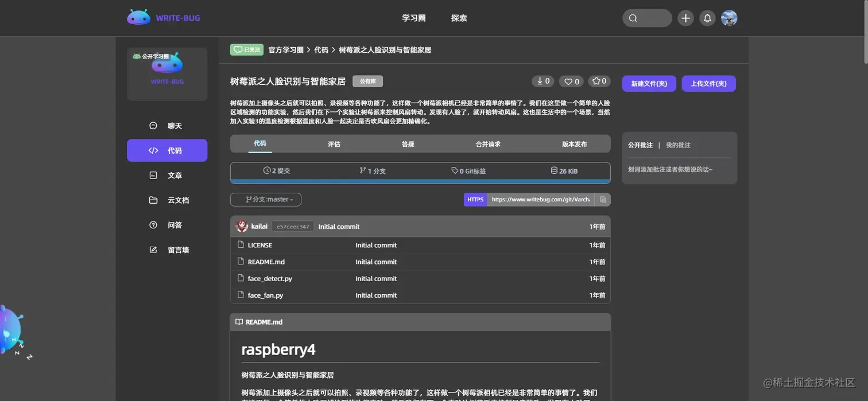The height and width of the screenshot is (401, 868).
Task: Click the 公有库 badge
Action: [367, 81]
